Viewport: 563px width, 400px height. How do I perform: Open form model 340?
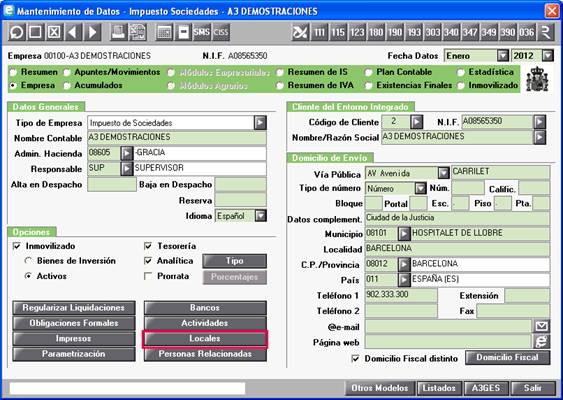coord(451,33)
